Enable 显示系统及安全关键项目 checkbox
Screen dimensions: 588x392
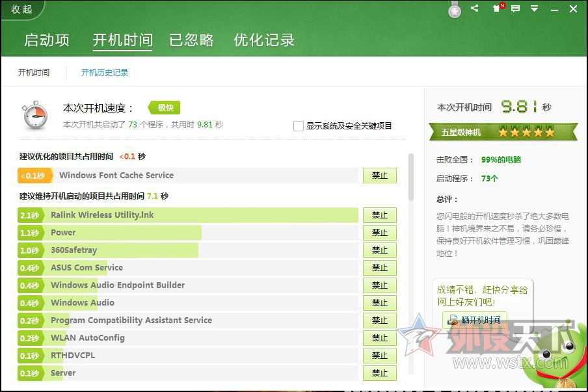tap(299, 126)
